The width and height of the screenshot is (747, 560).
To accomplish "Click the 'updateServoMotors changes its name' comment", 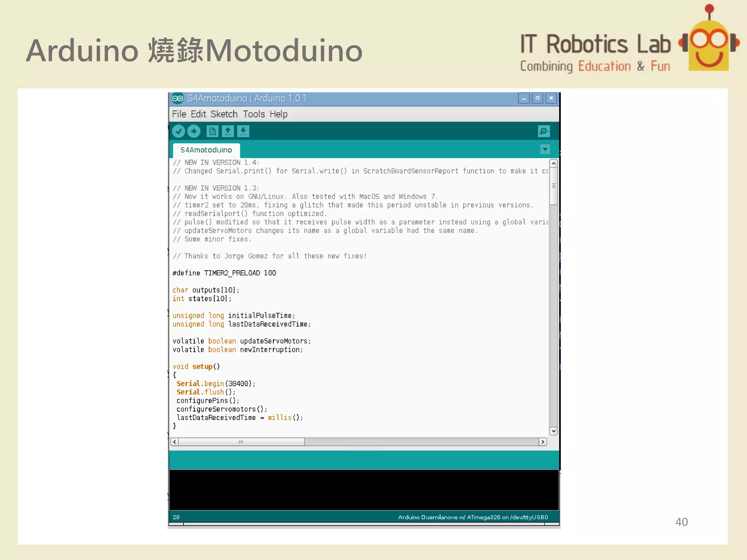I will point(325,231).
